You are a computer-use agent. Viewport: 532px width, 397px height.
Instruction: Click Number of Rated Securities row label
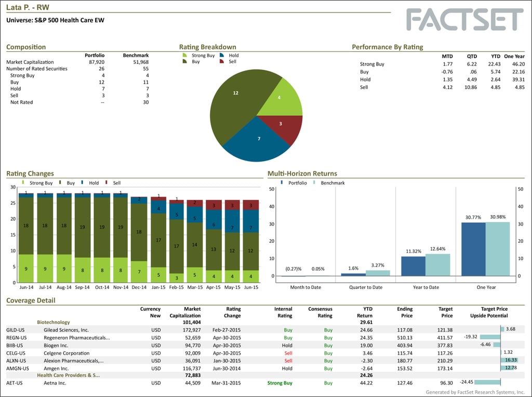pos(37,69)
